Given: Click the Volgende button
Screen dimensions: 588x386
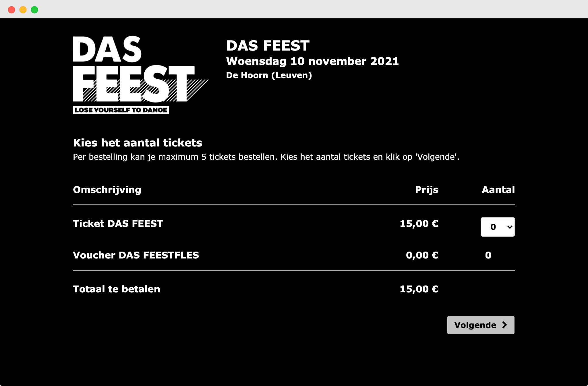Looking at the screenshot, I should (x=481, y=325).
